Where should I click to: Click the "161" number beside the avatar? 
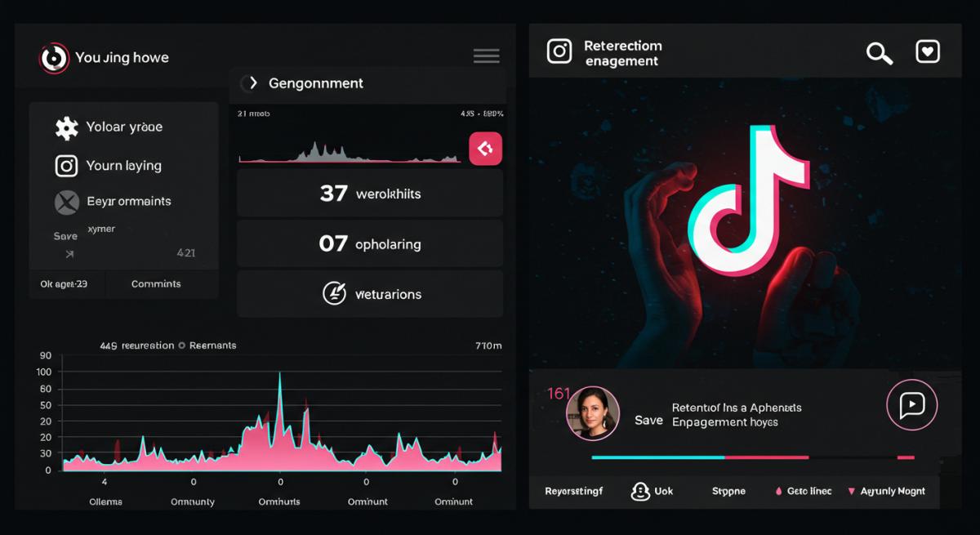558,394
